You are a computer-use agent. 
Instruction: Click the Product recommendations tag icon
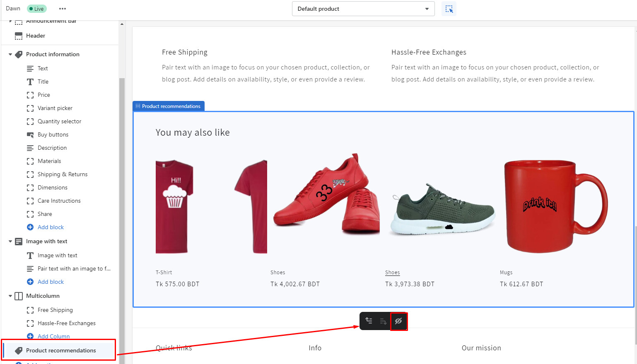pos(19,350)
